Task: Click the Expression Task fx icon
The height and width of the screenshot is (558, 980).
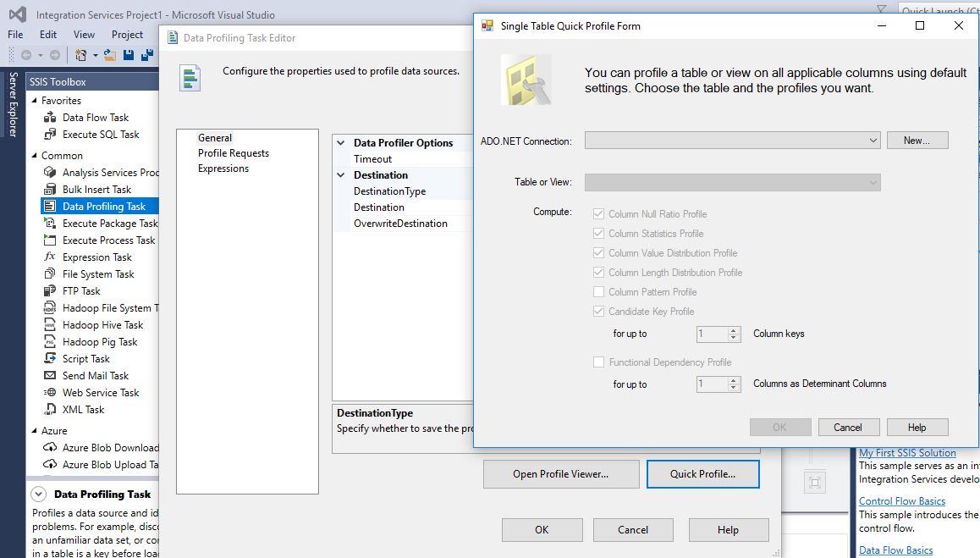Action: 50,257
